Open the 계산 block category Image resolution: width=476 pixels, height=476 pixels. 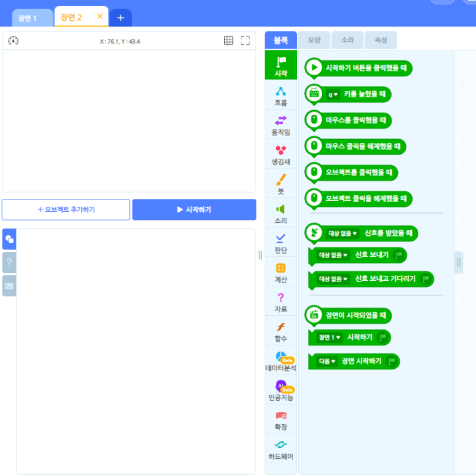tap(281, 272)
